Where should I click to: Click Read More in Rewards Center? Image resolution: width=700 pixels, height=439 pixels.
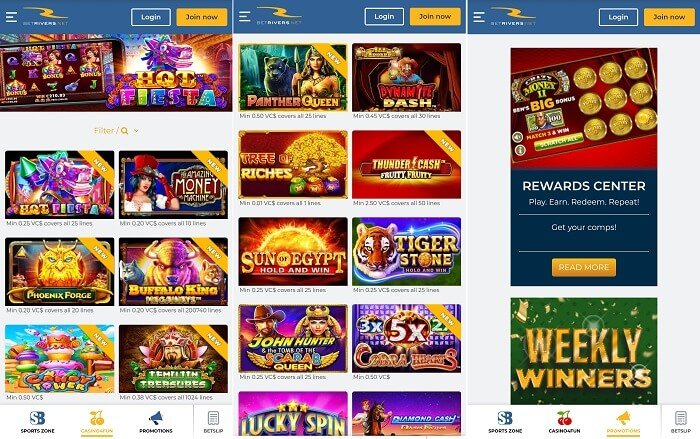tap(584, 267)
